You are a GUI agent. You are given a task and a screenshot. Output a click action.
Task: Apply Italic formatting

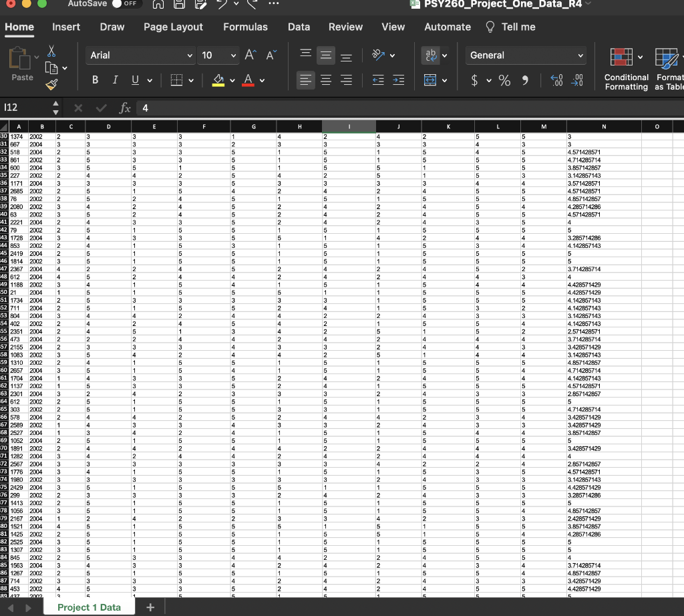pyautogui.click(x=115, y=80)
